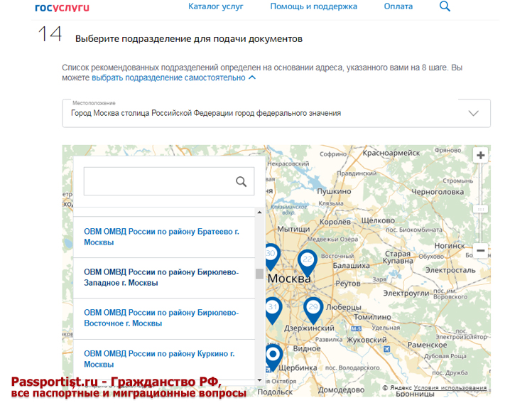Click map cluster marker 22
Viewport: 532px width, 403px height.
[x=308, y=263]
